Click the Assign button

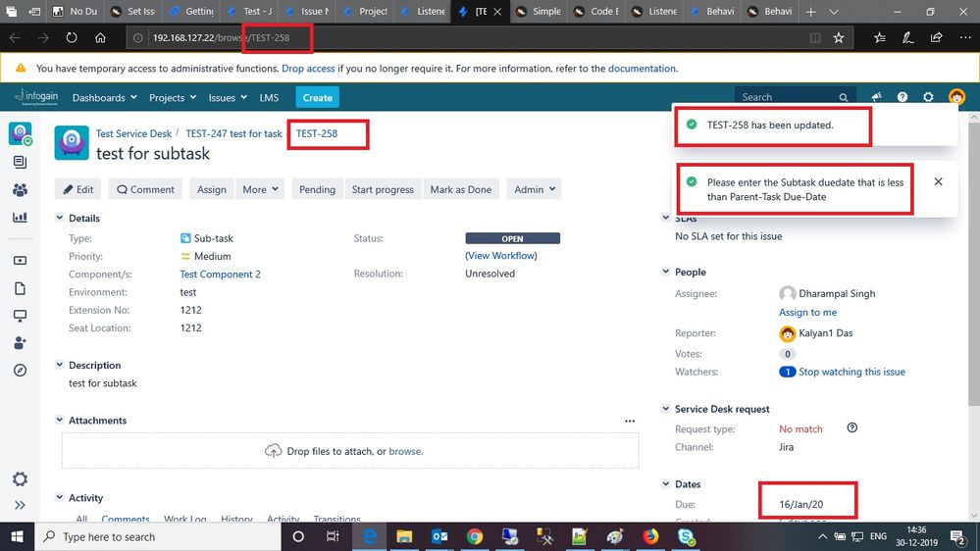212,189
